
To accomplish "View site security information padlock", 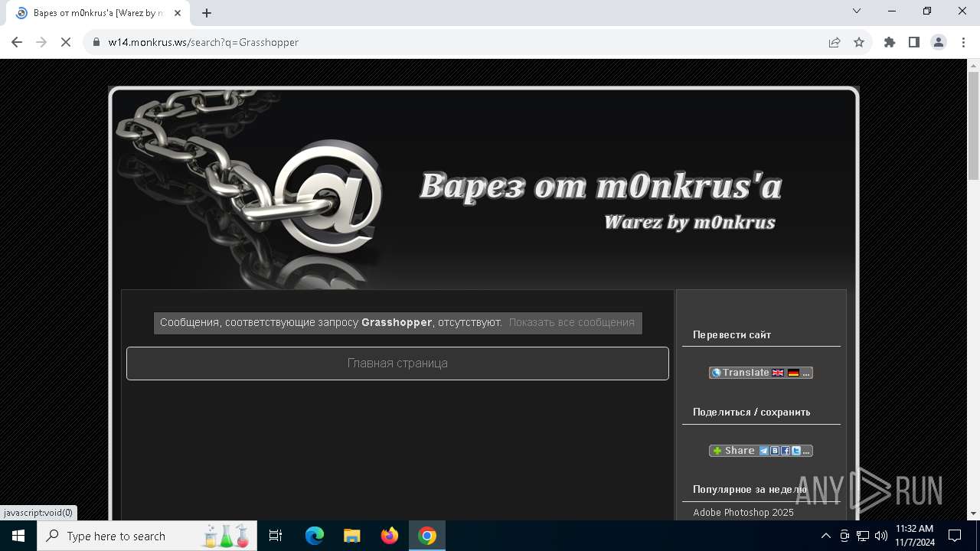I will click(x=96, y=42).
